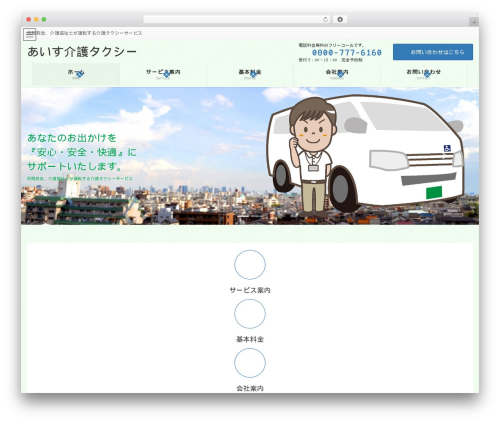Click the 基本料金 label under the circle
The width and height of the screenshot is (500, 423).
click(x=250, y=339)
